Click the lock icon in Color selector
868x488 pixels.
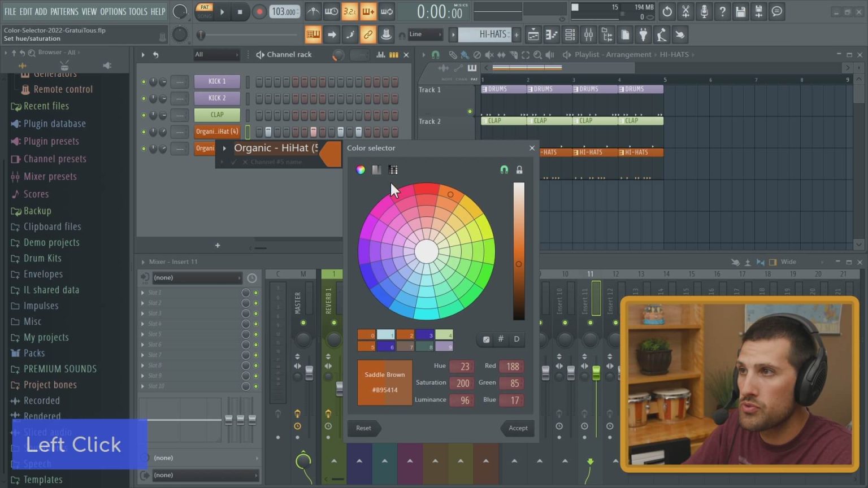(519, 170)
